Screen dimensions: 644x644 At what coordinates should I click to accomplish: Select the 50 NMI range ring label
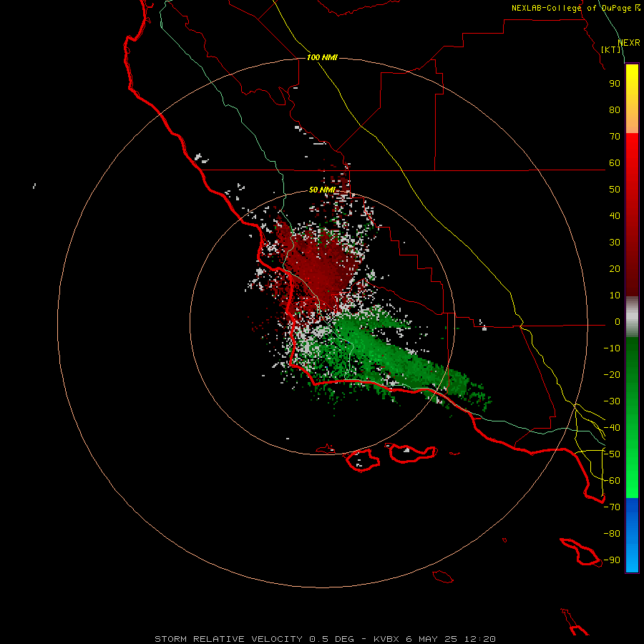point(322,190)
